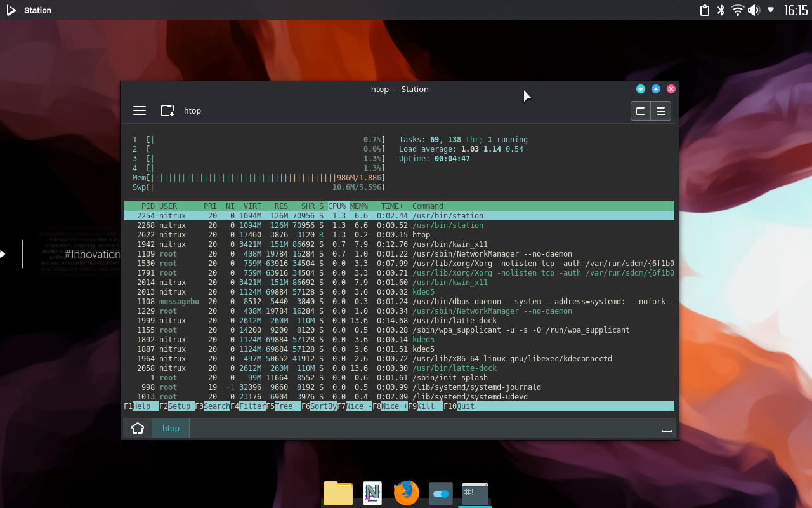
Task: Click the split-pane view icon at top right
Action: 641,110
